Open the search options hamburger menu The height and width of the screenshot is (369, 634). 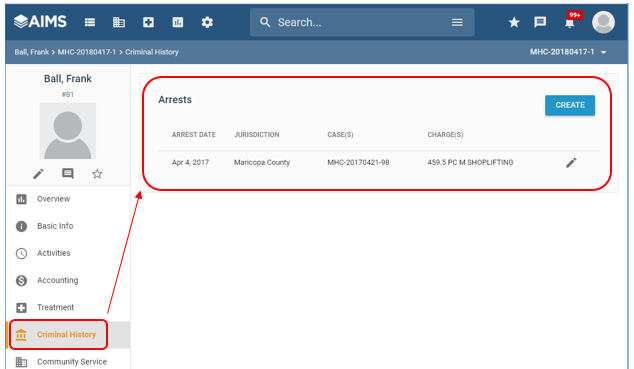457,22
